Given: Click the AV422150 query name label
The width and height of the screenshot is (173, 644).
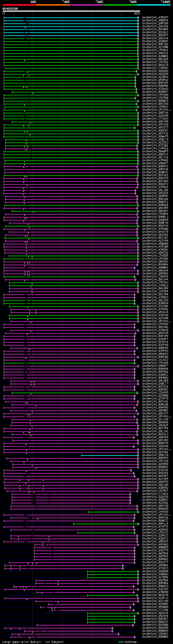Looking at the screenshot, I should point(10,9).
